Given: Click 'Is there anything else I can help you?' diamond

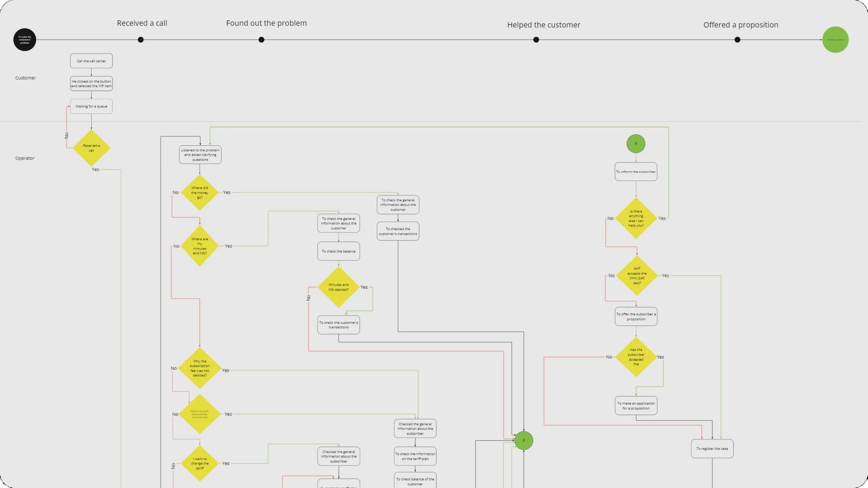Looking at the screenshot, I should tap(636, 218).
